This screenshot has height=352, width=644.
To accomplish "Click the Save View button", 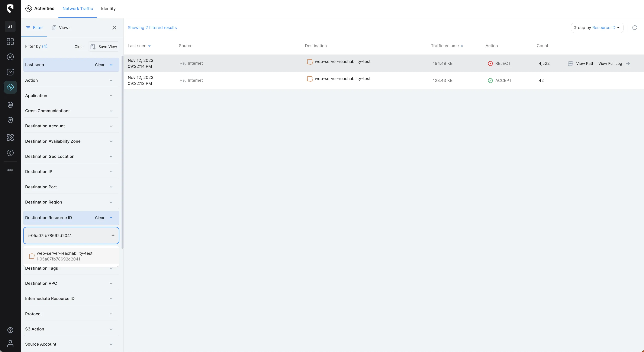I will pyautogui.click(x=104, y=47).
